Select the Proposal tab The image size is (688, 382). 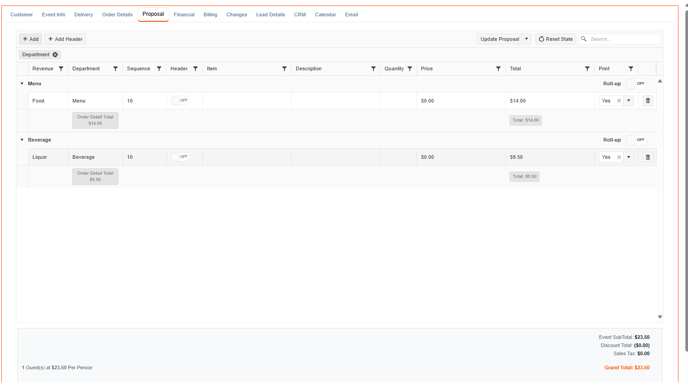153,14
